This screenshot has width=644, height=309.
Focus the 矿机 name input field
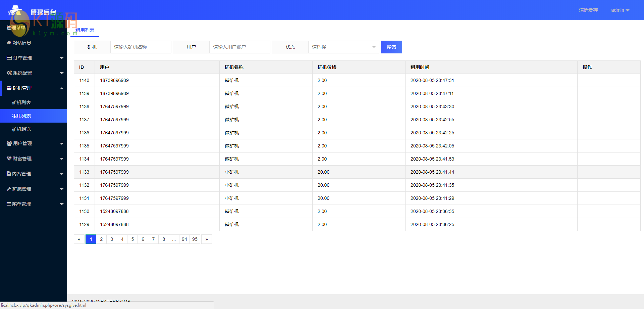click(x=141, y=47)
